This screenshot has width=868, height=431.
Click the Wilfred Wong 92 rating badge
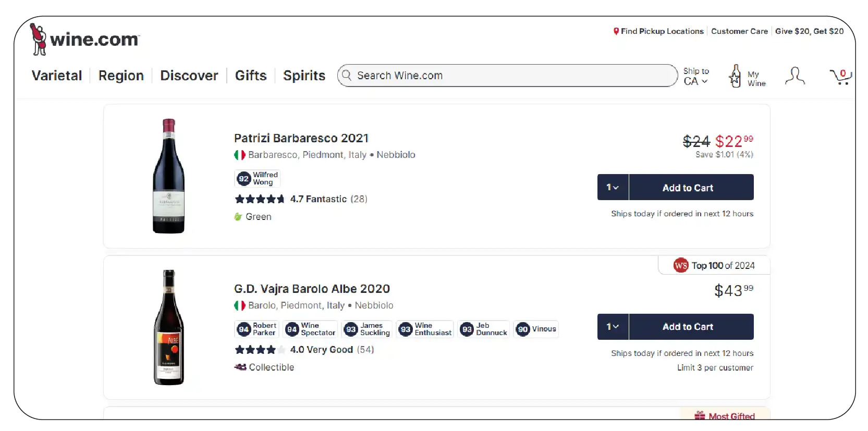[258, 179]
